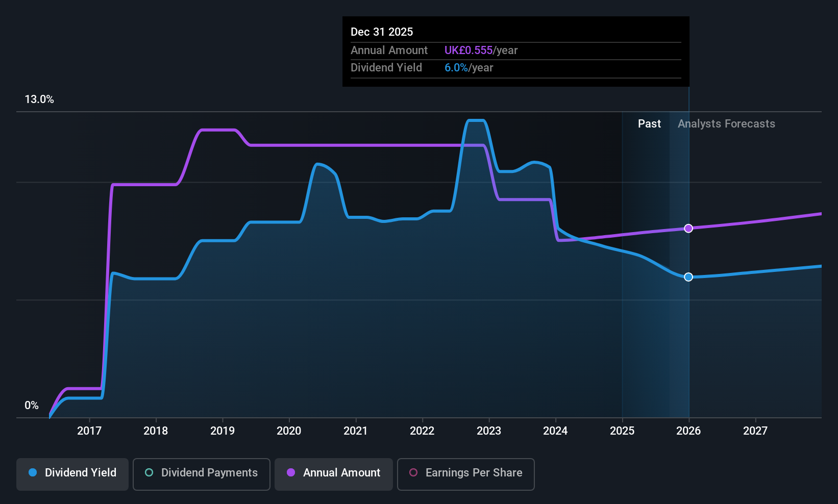
Task: Click the Past region label
Action: point(649,124)
